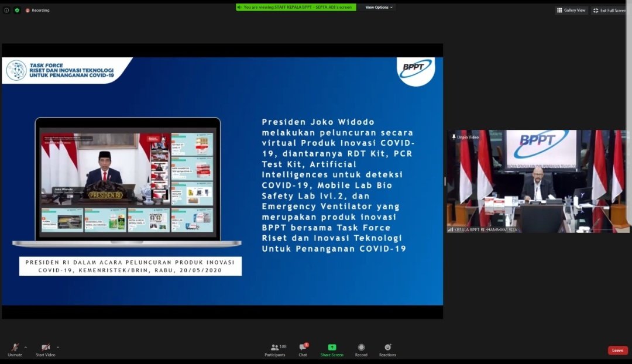Click the Start Video camera icon

pos(46,347)
